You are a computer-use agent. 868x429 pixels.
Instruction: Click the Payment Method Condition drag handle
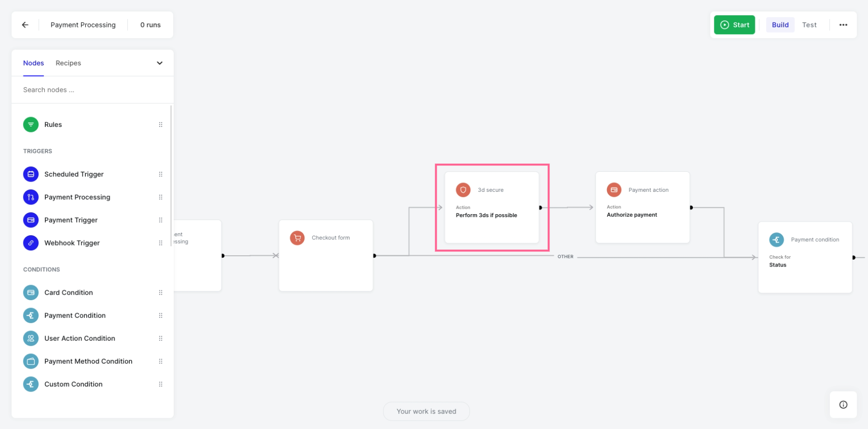[x=161, y=361]
